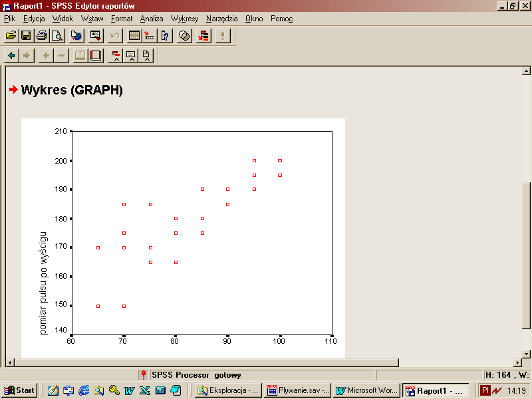532x399 pixels.
Task: Click the Go to Data grid icon
Action: 134,35
